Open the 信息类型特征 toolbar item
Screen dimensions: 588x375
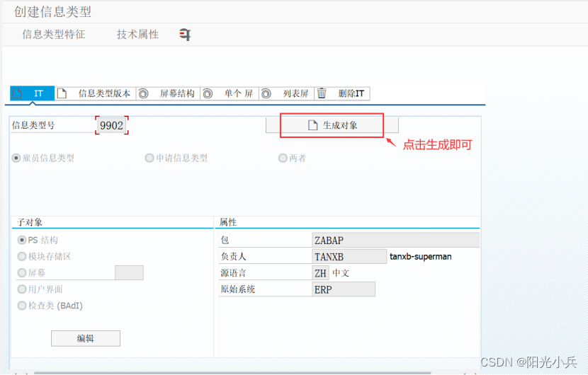(x=54, y=35)
